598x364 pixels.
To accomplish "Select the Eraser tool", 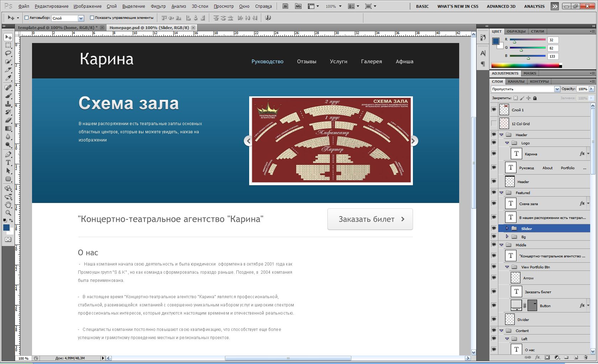I will coord(8,120).
